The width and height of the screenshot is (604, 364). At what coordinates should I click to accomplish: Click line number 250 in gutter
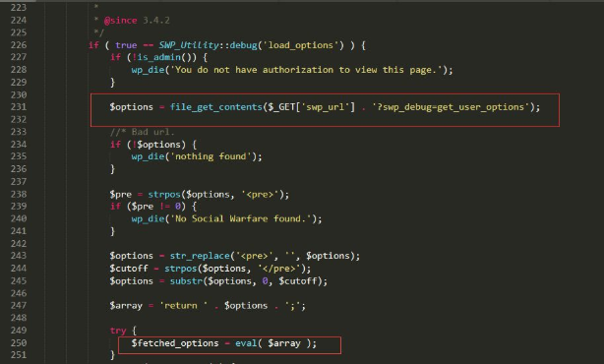point(19,342)
